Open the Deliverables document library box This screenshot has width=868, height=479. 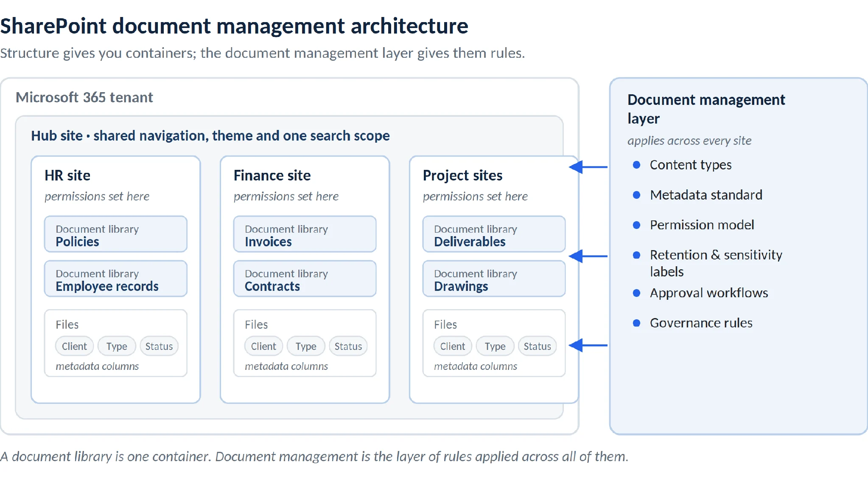pyautogui.click(x=494, y=234)
